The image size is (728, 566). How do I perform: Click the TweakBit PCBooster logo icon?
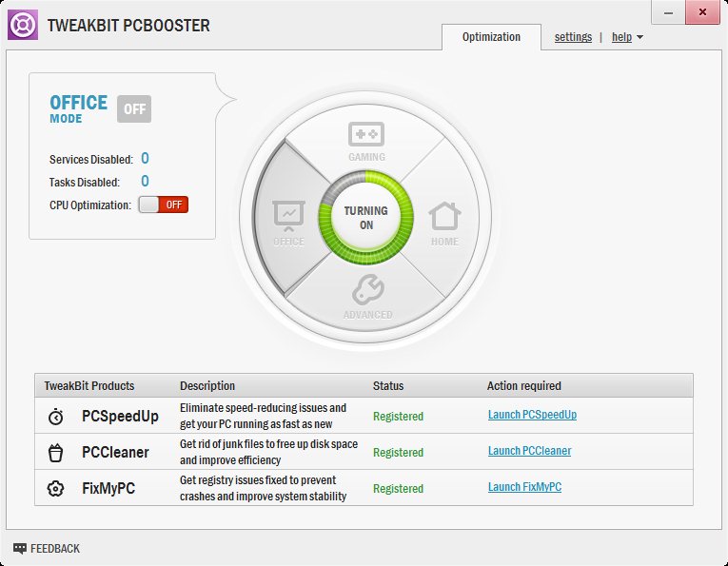click(22, 25)
